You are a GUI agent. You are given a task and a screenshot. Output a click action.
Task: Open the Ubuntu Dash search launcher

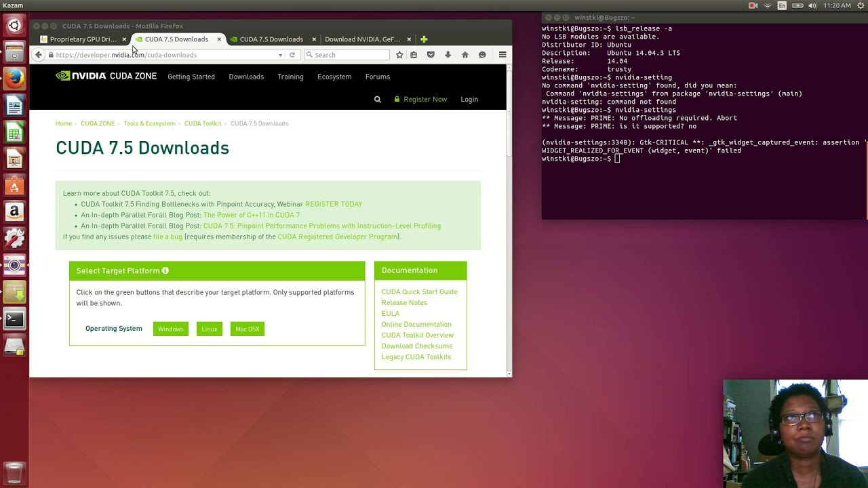click(x=14, y=26)
